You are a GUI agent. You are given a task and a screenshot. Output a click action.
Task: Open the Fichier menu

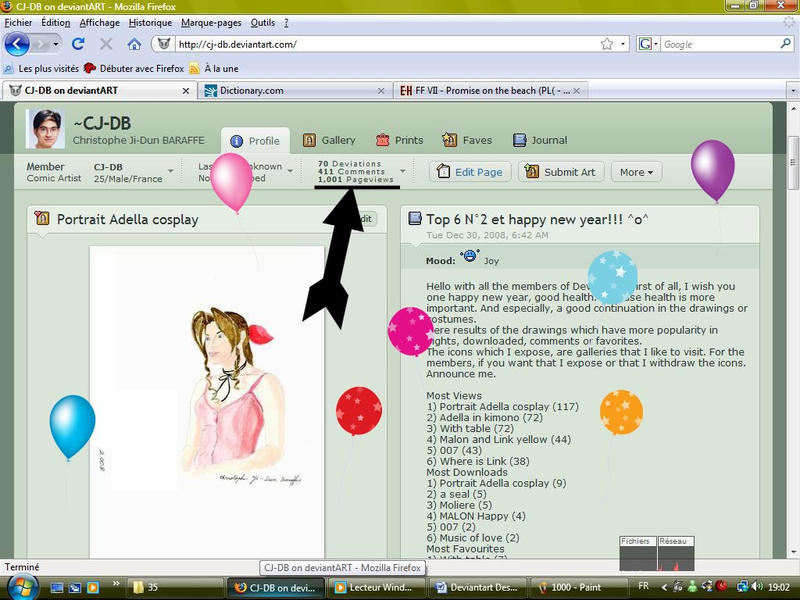point(18,22)
